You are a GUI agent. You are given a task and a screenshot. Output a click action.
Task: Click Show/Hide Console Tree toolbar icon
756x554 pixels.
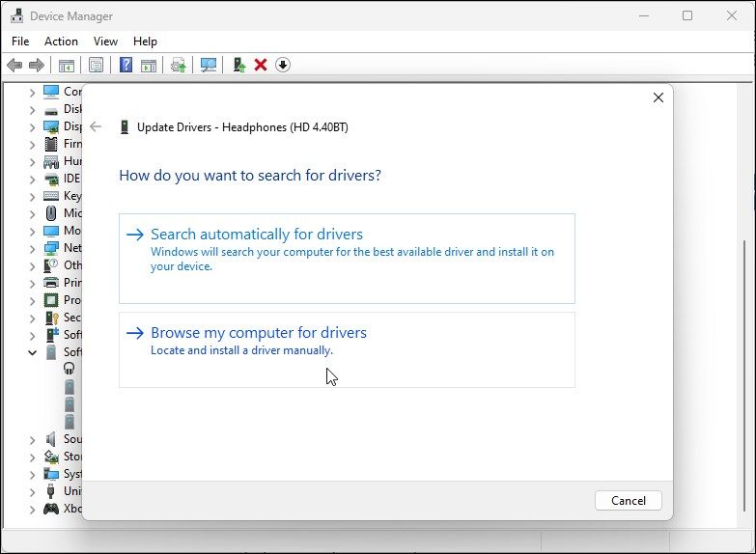(x=67, y=65)
